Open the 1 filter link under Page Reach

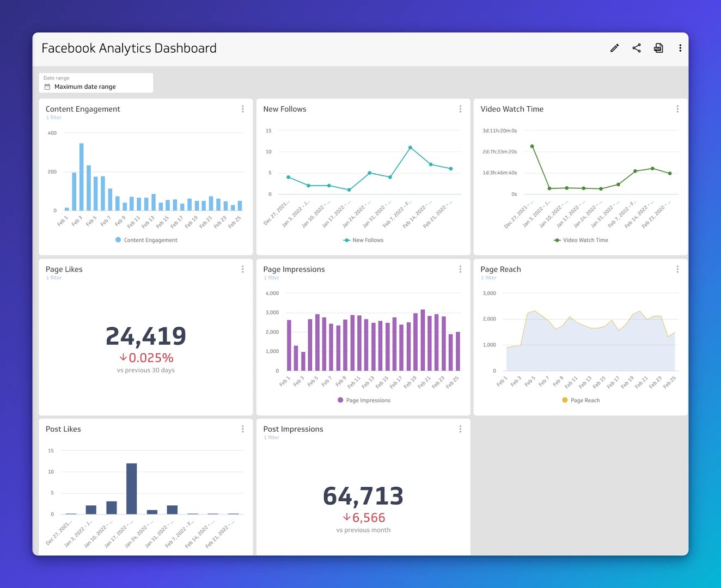(488, 278)
